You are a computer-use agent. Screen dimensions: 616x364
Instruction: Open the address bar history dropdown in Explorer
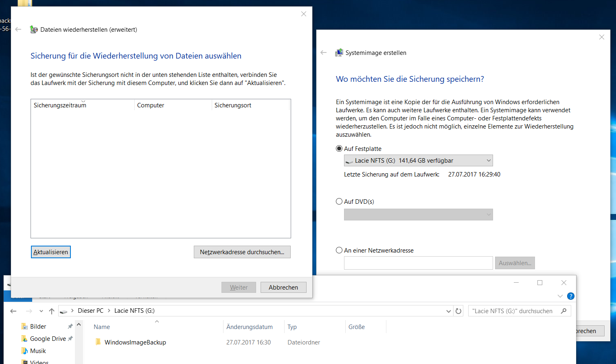point(449,311)
